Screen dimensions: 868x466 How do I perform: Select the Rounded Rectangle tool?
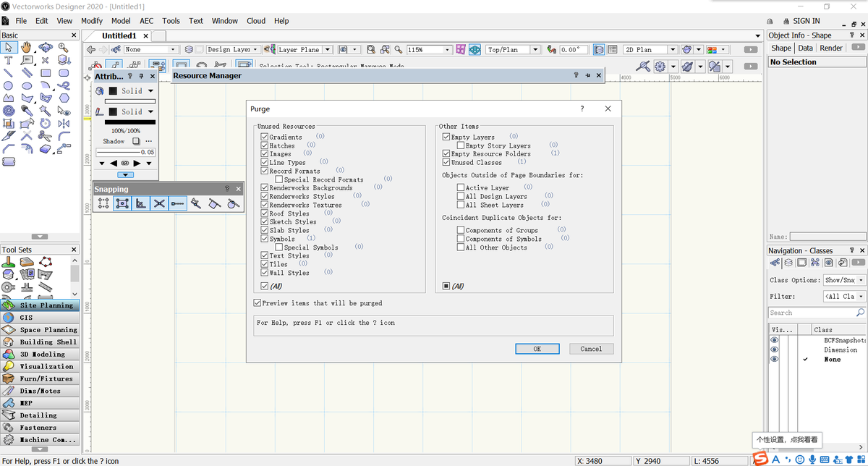point(64,73)
